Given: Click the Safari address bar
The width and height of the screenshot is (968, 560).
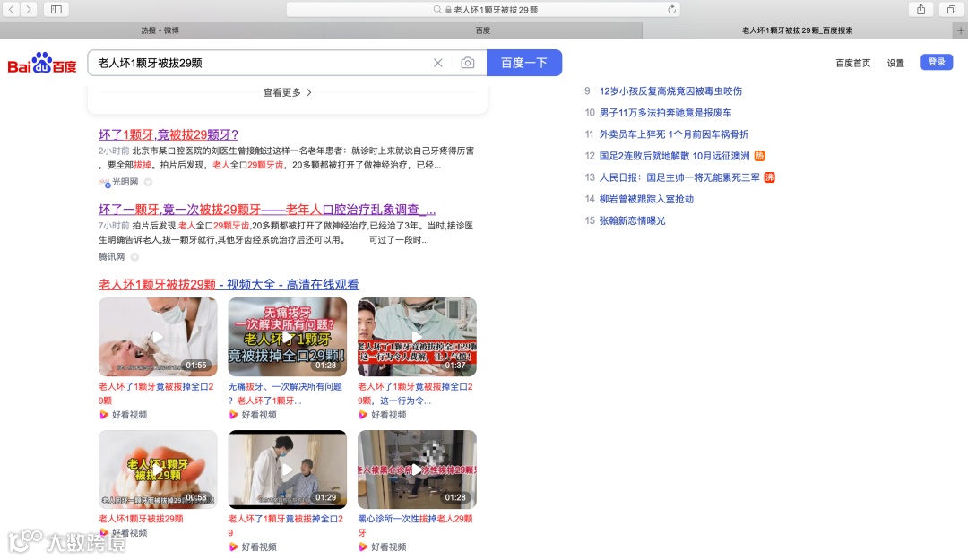Looking at the screenshot, I should [483, 9].
